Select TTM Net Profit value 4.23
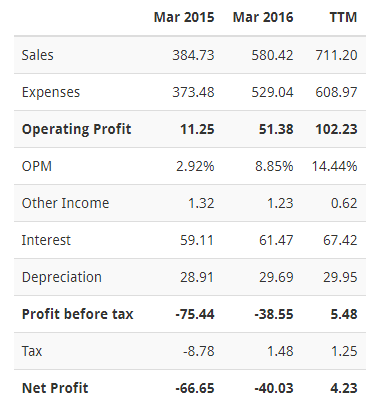373x414 pixels. coord(344,388)
